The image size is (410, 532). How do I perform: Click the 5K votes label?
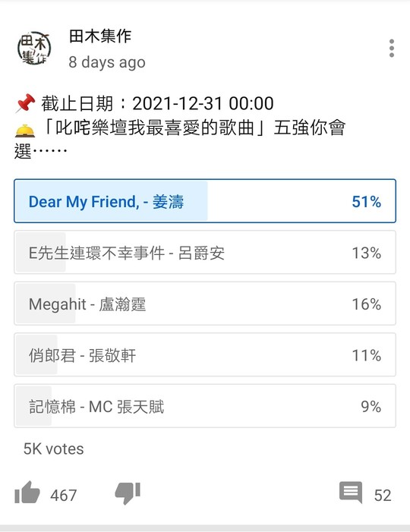(54, 449)
